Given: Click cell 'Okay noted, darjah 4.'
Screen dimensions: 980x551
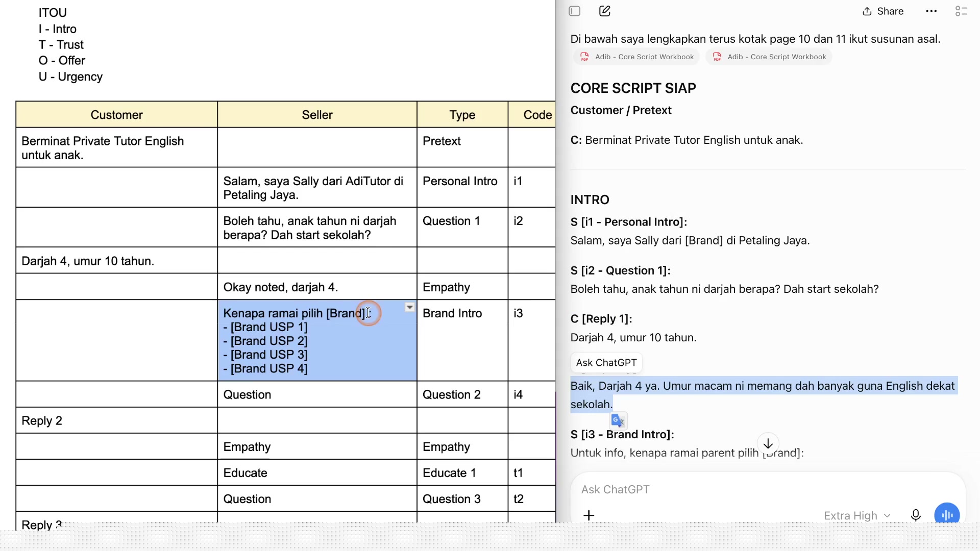Looking at the screenshot, I should pos(317,287).
